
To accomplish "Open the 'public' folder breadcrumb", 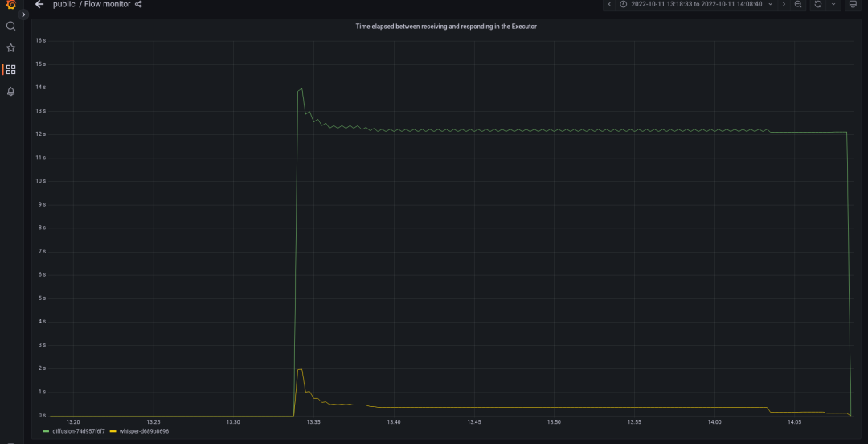I will [64, 5].
